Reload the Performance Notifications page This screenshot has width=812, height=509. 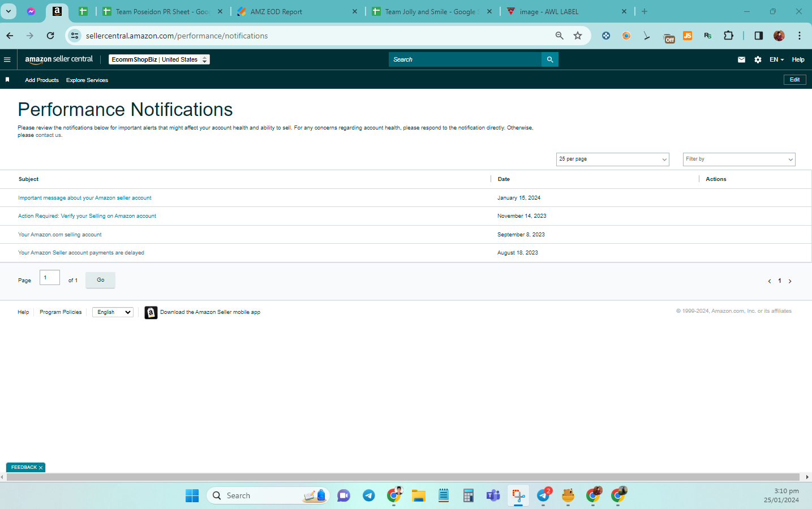(50, 36)
